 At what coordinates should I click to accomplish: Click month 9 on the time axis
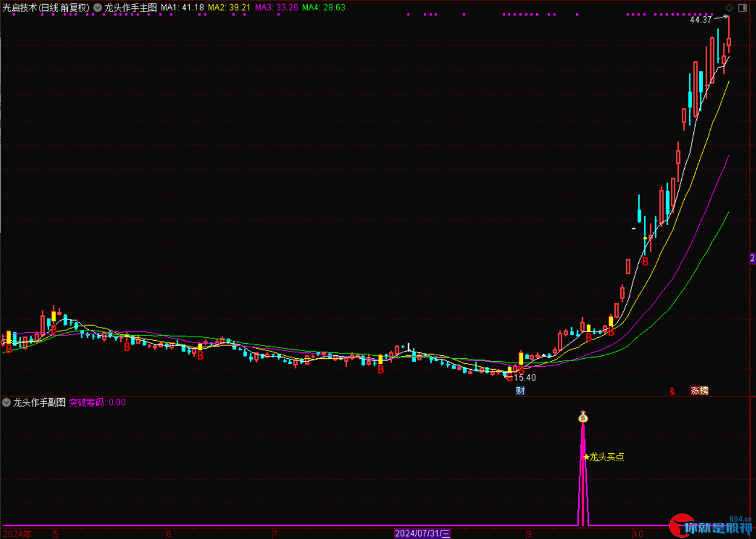tap(529, 534)
